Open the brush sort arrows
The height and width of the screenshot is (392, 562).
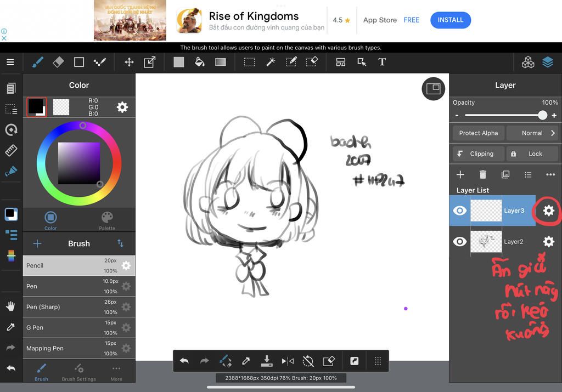[120, 243]
